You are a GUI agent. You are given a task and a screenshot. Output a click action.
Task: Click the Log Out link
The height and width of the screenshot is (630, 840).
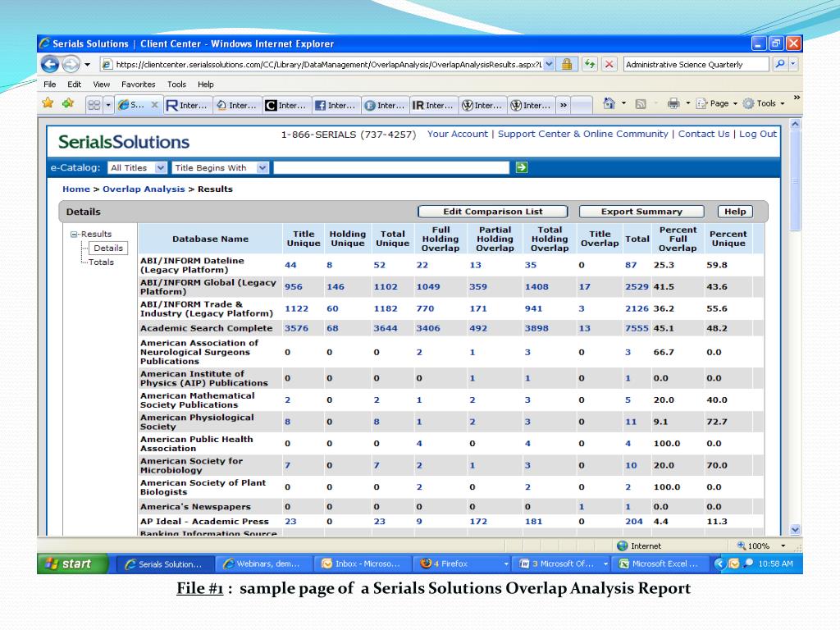(x=757, y=134)
